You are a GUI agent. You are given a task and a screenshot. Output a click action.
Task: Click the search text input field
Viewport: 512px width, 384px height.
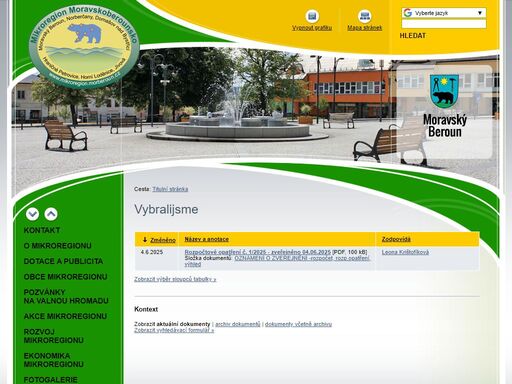pos(444,24)
